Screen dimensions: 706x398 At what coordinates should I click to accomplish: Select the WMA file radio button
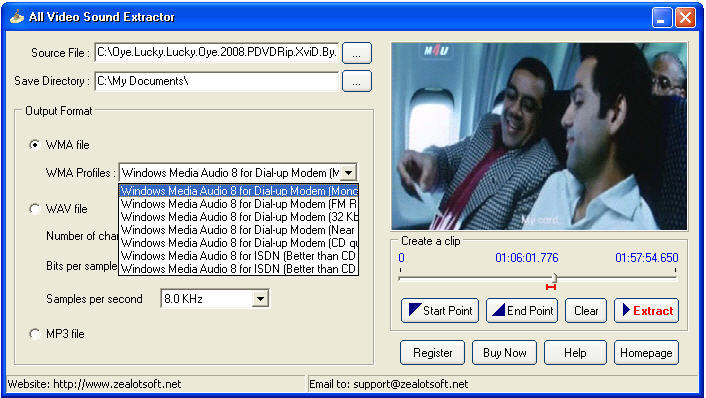[x=34, y=145]
